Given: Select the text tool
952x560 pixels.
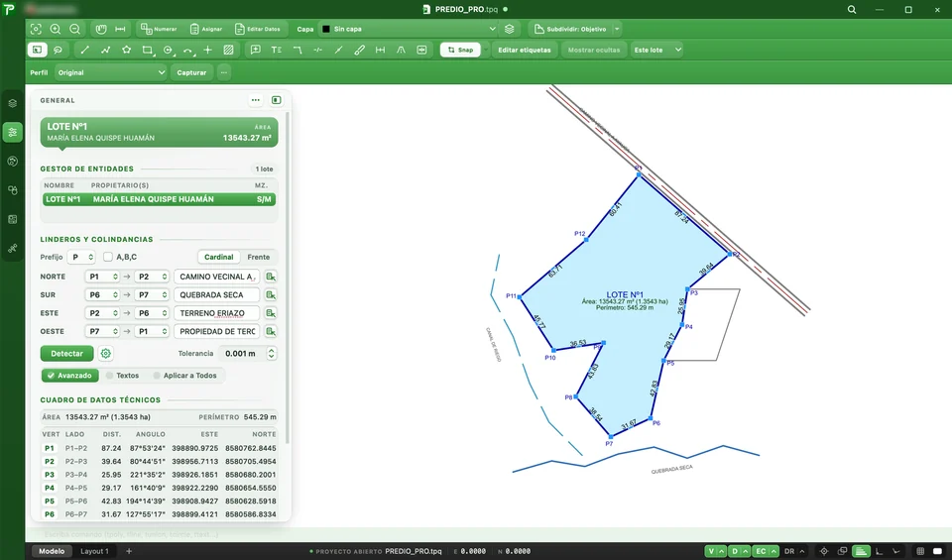Looking at the screenshot, I should tap(277, 50).
